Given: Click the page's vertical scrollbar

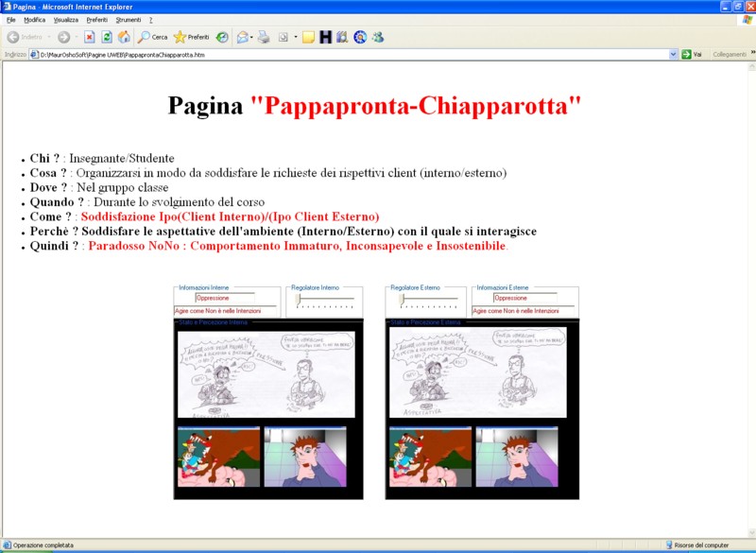Looking at the screenshot, I should click(x=751, y=300).
